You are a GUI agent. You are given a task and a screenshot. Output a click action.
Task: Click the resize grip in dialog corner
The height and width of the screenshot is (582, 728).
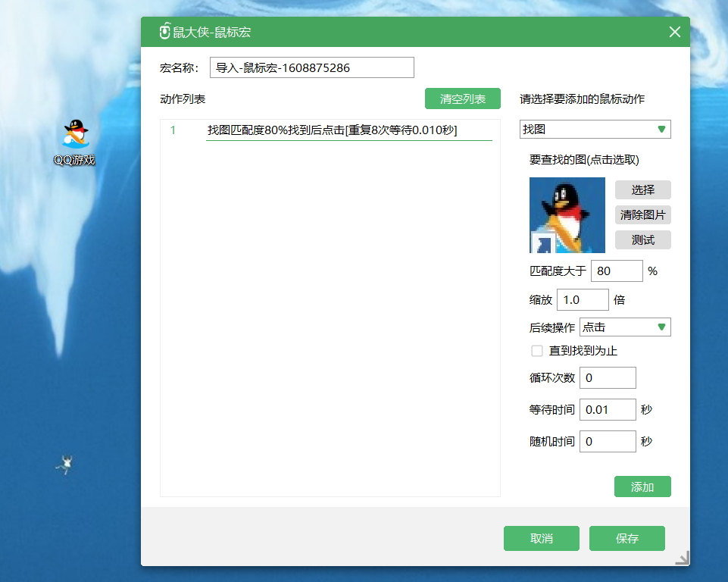pyautogui.click(x=682, y=559)
